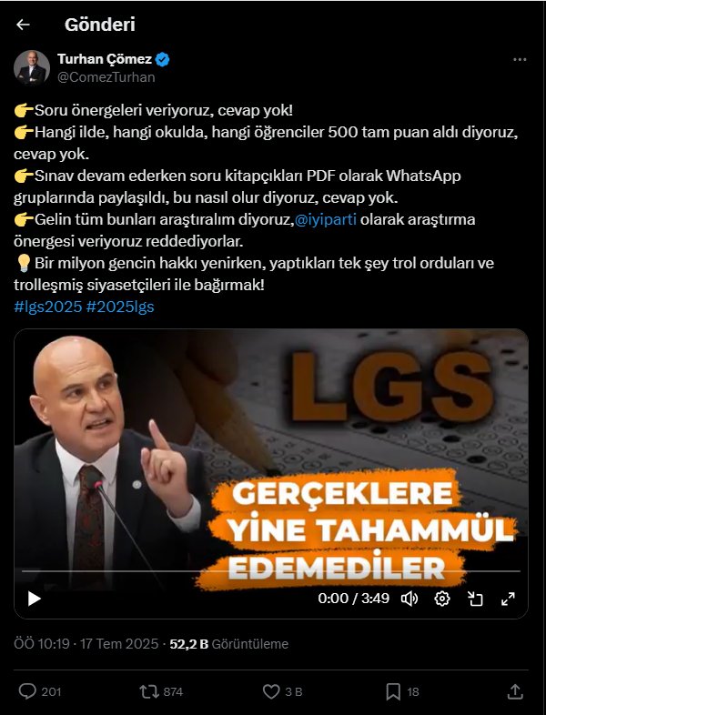The height and width of the screenshot is (715, 728).
Task: Reply using the comment icon
Action: tap(27, 691)
